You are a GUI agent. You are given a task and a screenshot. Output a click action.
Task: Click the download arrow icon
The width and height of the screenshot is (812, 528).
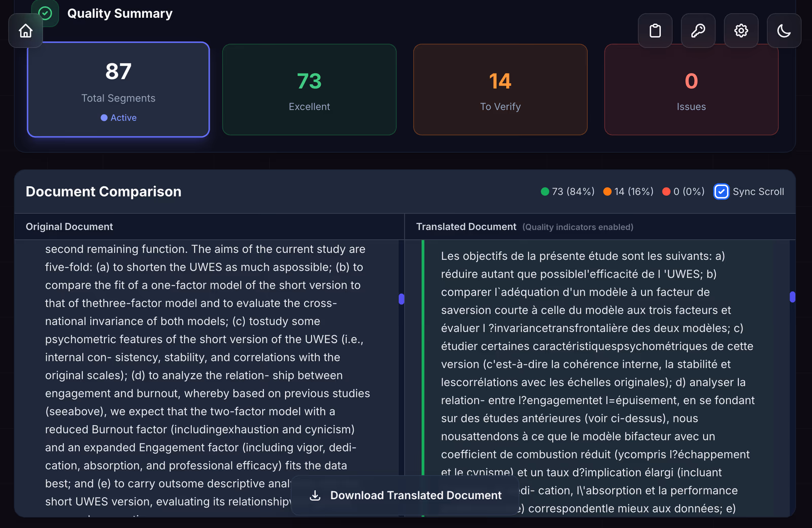(315, 495)
